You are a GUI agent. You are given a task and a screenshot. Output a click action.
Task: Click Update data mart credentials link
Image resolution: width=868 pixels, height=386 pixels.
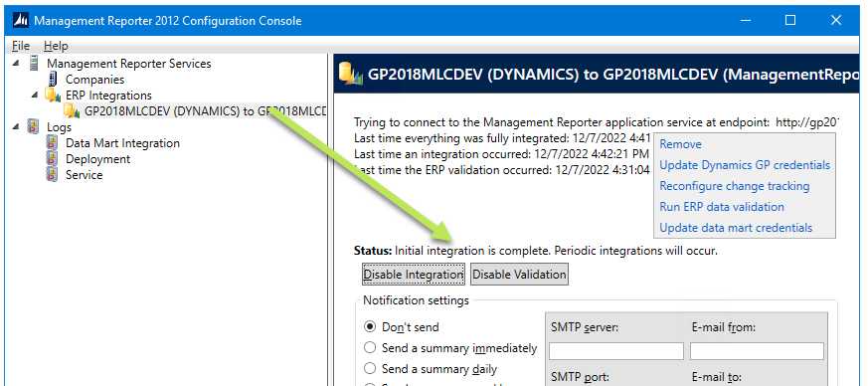(736, 228)
